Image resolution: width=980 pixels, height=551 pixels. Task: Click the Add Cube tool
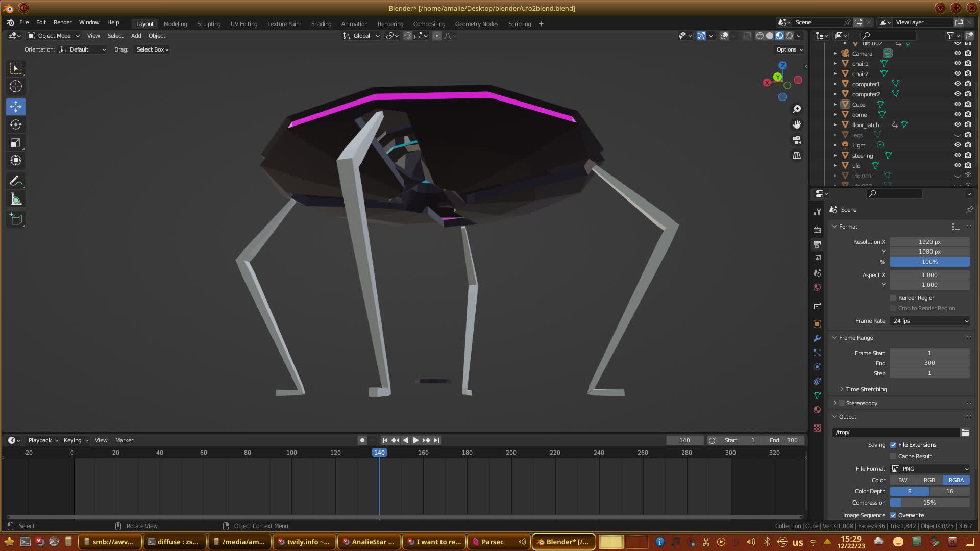pos(16,219)
